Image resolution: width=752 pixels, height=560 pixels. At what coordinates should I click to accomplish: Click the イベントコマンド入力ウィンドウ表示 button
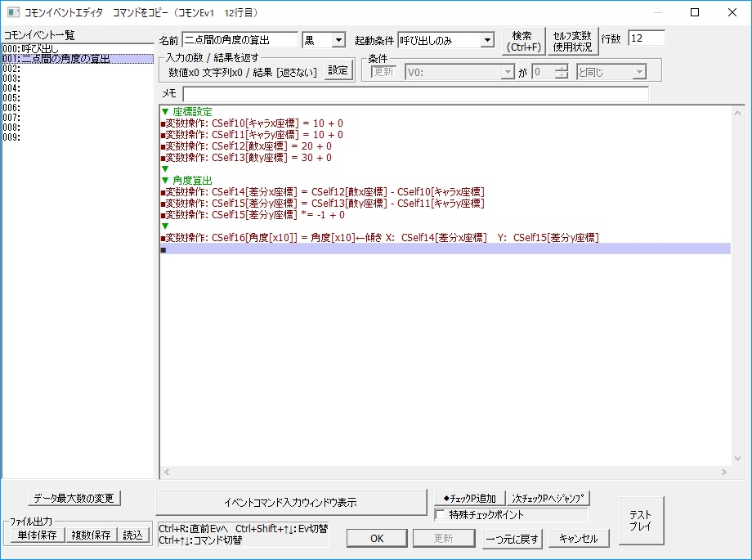(291, 503)
